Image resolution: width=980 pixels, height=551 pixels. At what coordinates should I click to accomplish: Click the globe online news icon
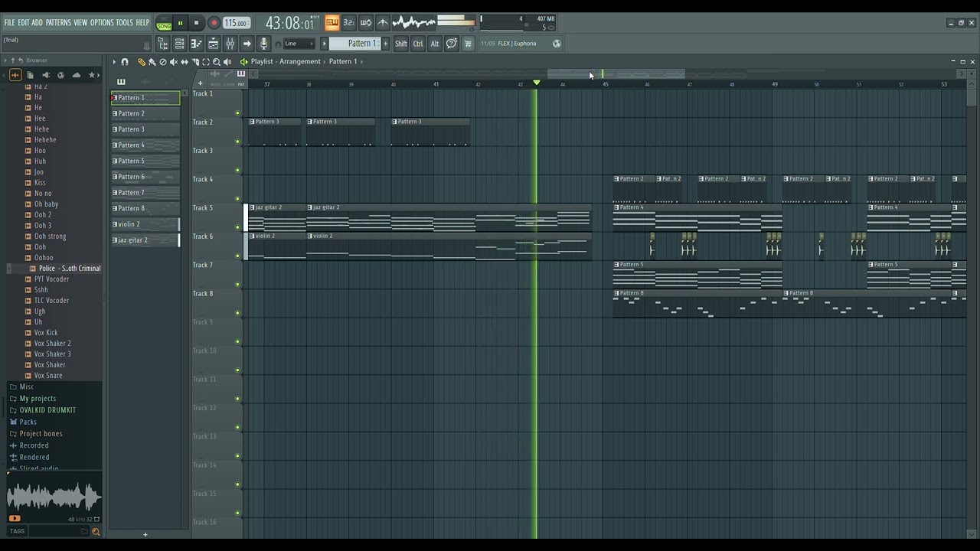[x=557, y=44]
